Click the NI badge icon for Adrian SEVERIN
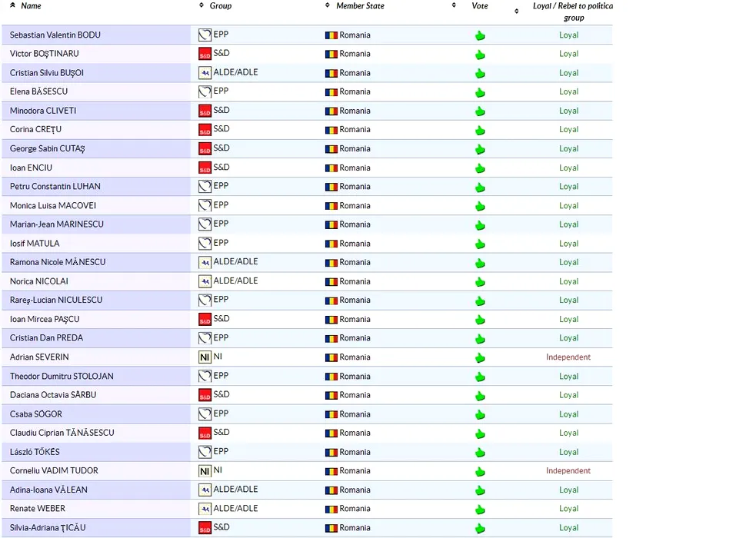Image resolution: width=756 pixels, height=538 pixels. 205,357
